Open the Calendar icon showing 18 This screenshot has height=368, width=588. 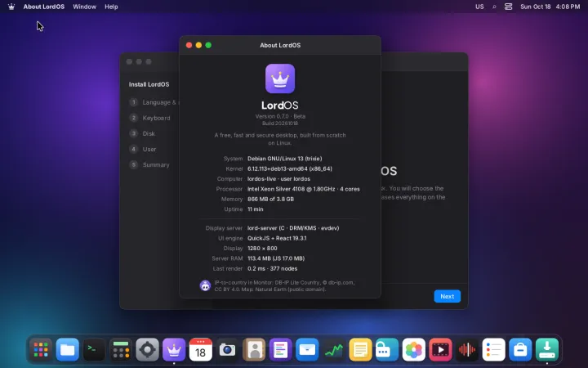click(x=201, y=350)
